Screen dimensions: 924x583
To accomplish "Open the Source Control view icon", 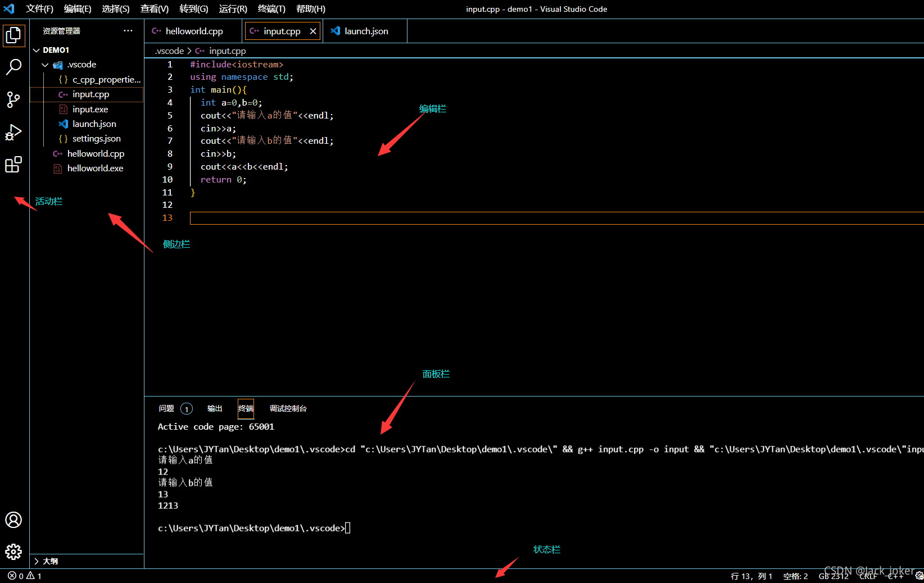I will (x=13, y=100).
